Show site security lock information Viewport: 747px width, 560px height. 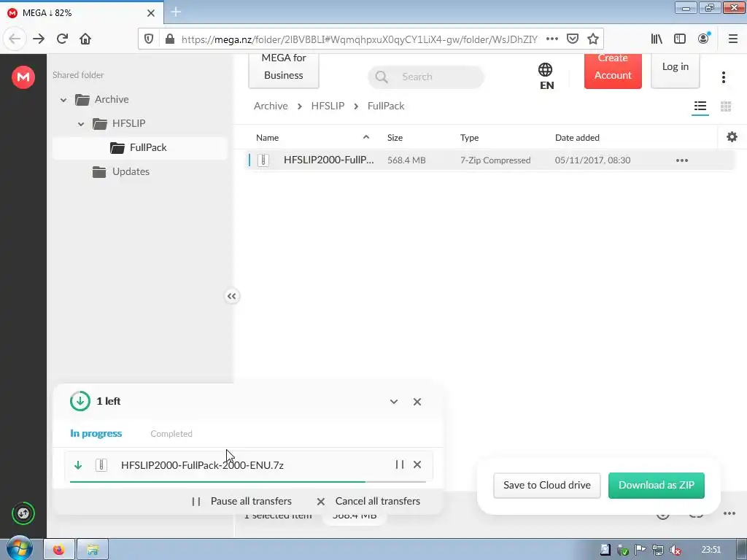(169, 39)
